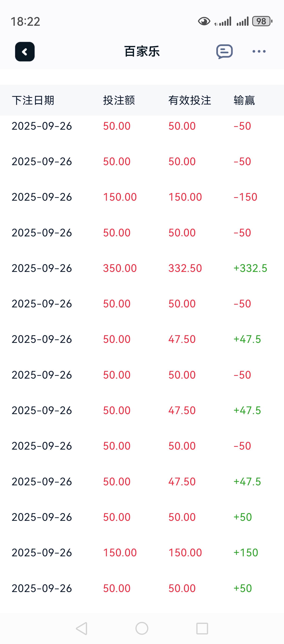Image resolution: width=284 pixels, height=644 pixels.
Task: Open the chat message icon
Action: click(x=224, y=52)
